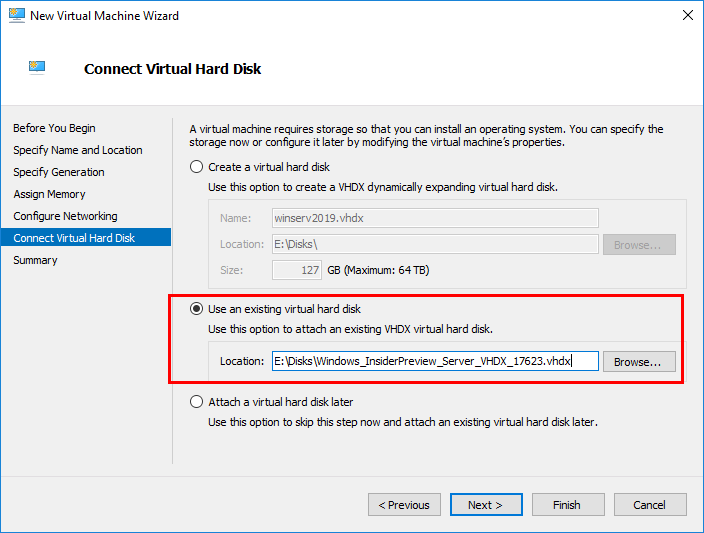
Task: Choose Attach a virtual hard disk later
Action: 197,402
